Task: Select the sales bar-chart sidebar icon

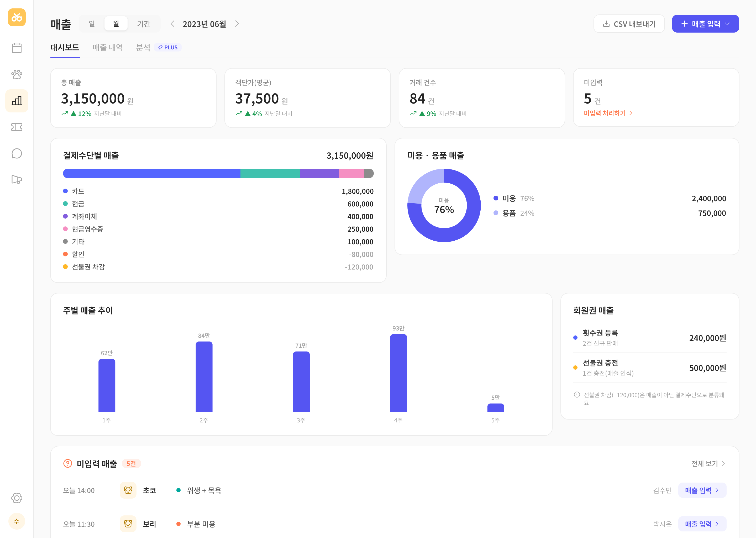Action: click(17, 101)
